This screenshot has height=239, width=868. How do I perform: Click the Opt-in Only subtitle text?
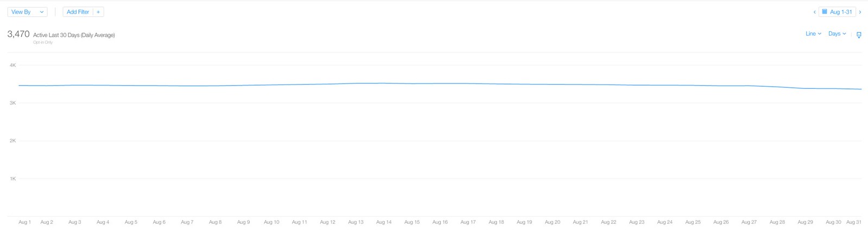[x=43, y=42]
